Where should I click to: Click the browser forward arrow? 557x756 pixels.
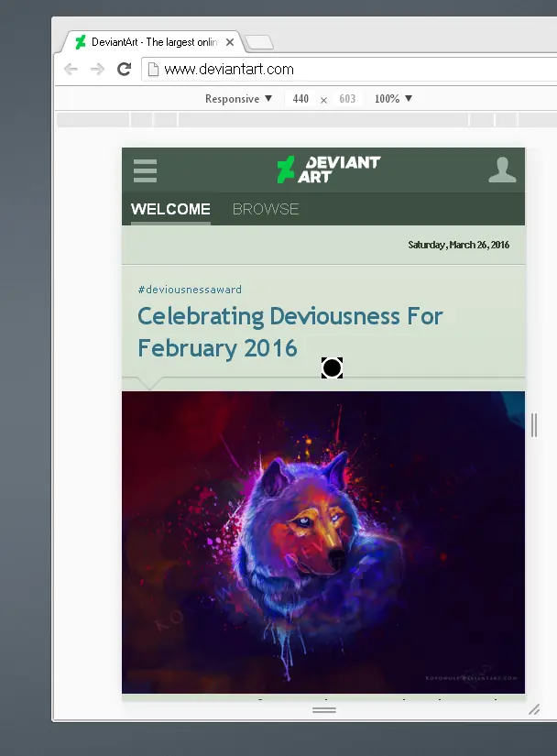97,69
